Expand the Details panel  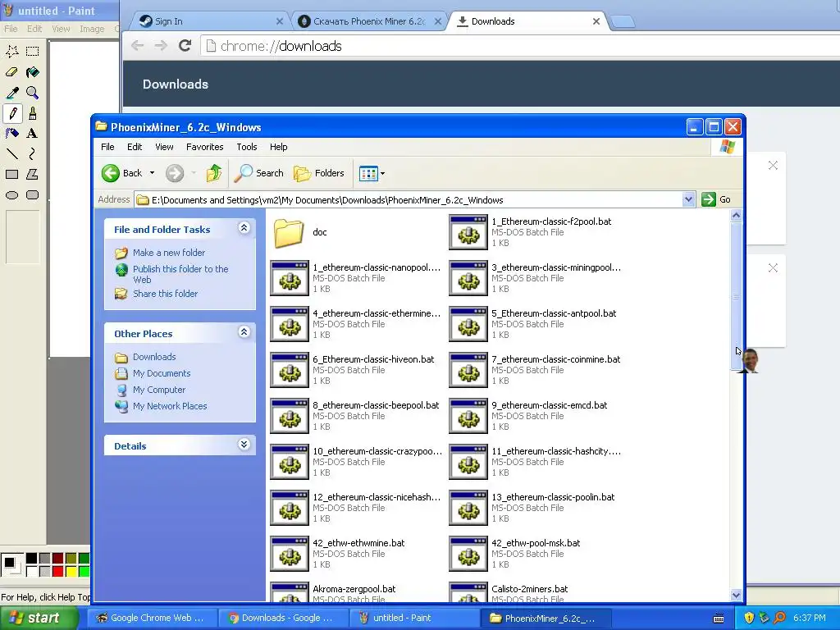pyautogui.click(x=244, y=445)
